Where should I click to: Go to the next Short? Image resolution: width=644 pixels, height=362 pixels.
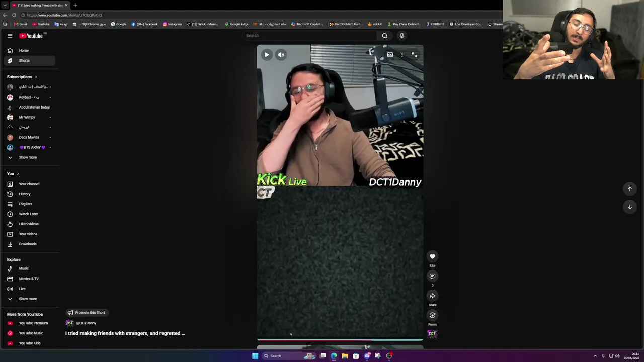tap(629, 207)
